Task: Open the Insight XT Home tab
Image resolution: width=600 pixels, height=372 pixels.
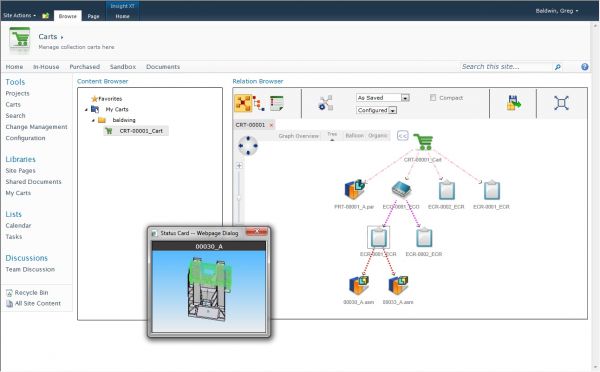Action: pos(122,16)
